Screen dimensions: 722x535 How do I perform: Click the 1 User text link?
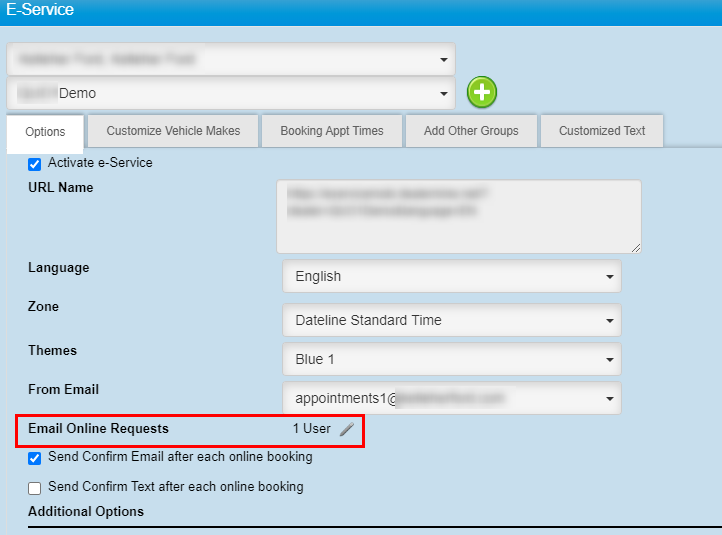coord(311,429)
